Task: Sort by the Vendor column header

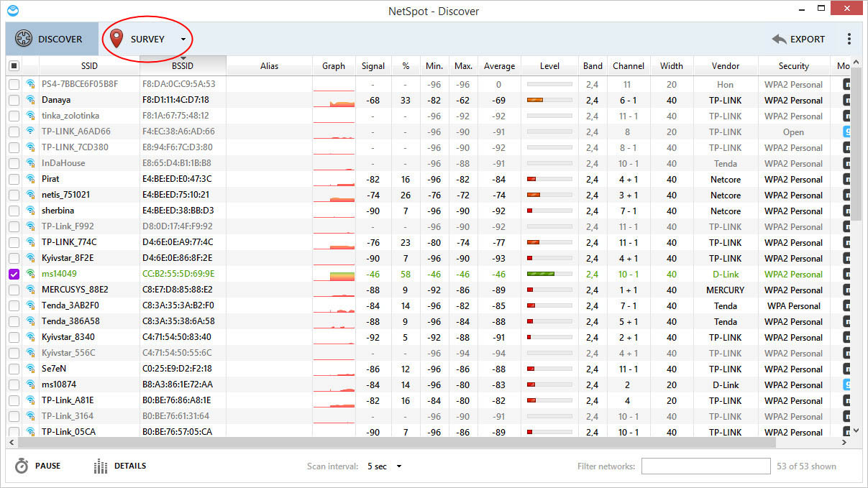Action: click(726, 65)
